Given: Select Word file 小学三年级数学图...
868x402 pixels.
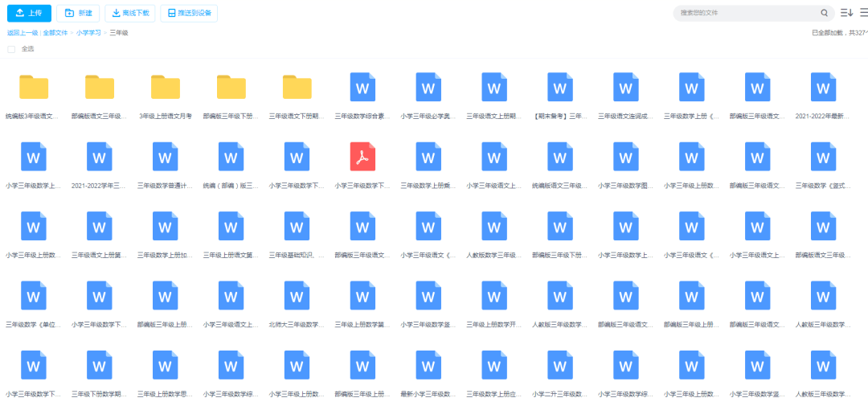Looking at the screenshot, I should point(626,157).
